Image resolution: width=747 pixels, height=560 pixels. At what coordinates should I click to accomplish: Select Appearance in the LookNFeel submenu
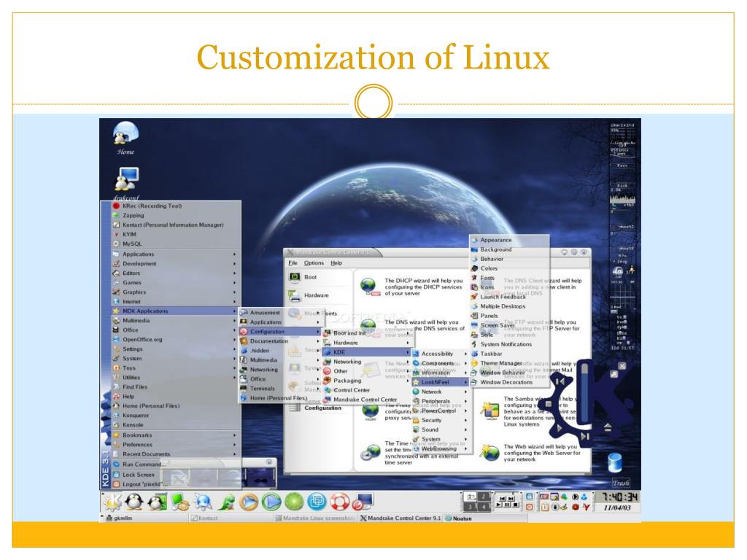pos(509,240)
